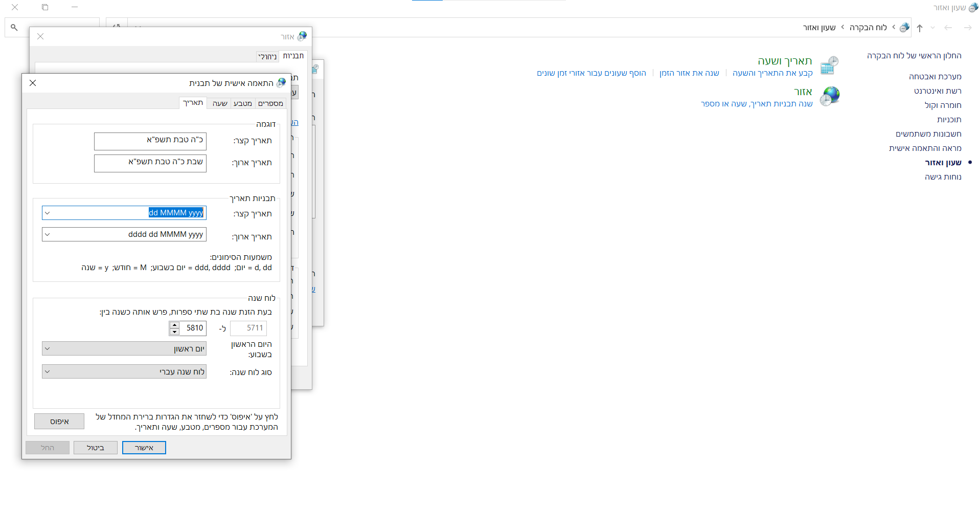Screen dimensions: 980x530
Task: Open the short date (תאריך קצר) format dropdown
Action: pos(47,213)
